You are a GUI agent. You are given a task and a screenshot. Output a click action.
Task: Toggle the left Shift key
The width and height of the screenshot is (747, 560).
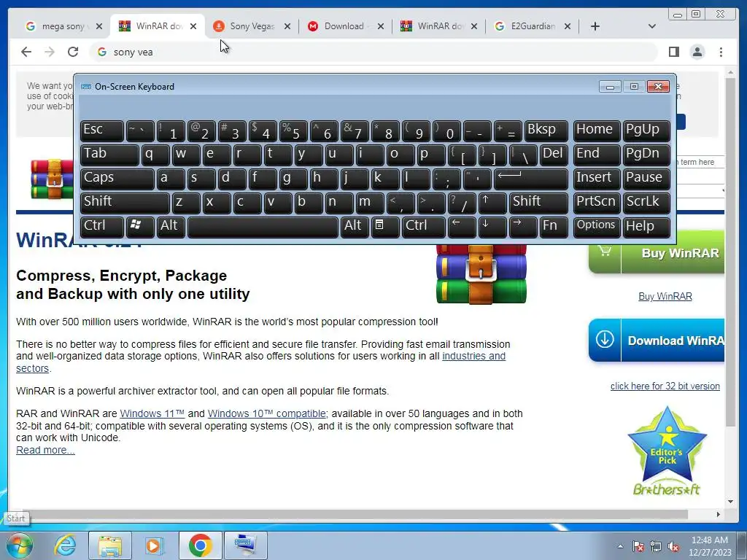click(125, 203)
